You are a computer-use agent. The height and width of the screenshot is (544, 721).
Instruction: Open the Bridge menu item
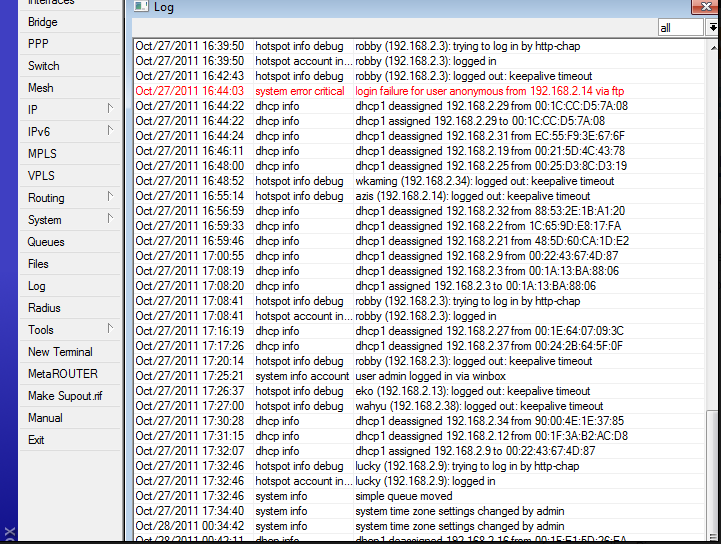click(43, 22)
